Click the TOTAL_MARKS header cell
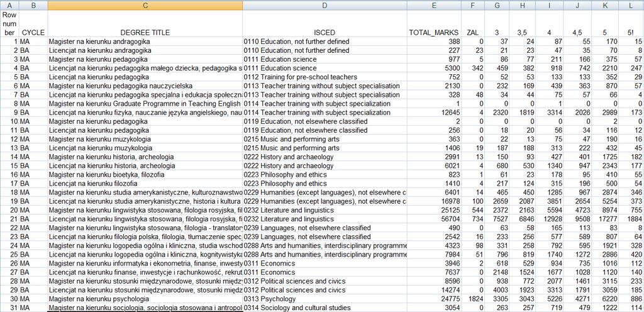 pyautogui.click(x=434, y=23)
